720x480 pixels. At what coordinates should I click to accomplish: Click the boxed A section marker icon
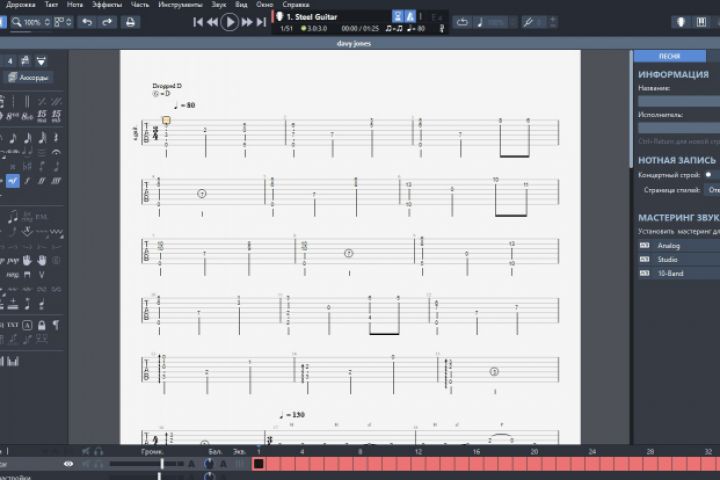pos(27,325)
